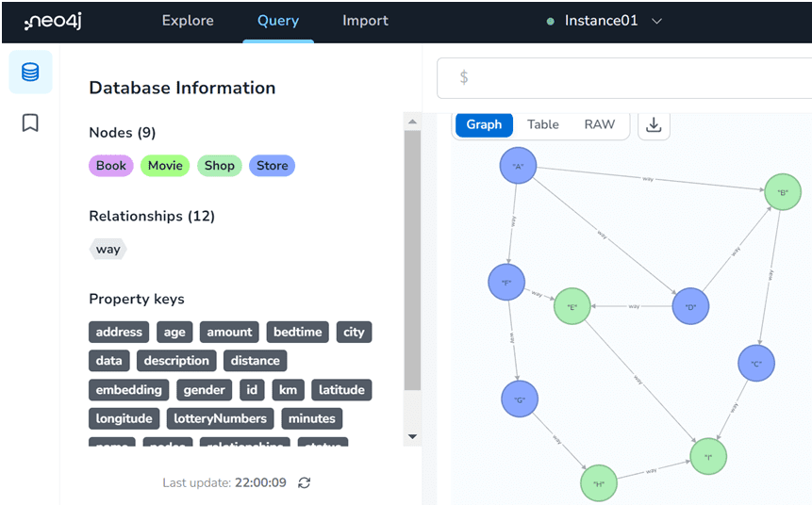812x505 pixels.
Task: Switch result view to Table
Action: tap(542, 124)
